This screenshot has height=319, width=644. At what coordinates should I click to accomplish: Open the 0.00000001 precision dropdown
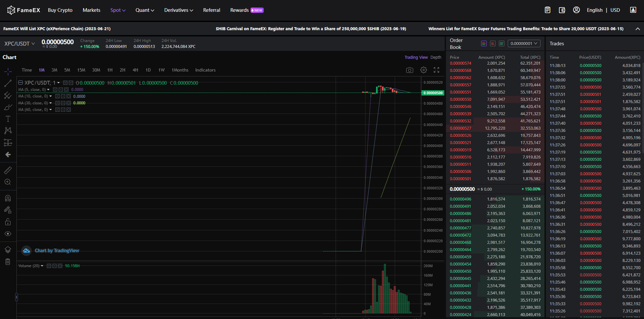coord(524,43)
